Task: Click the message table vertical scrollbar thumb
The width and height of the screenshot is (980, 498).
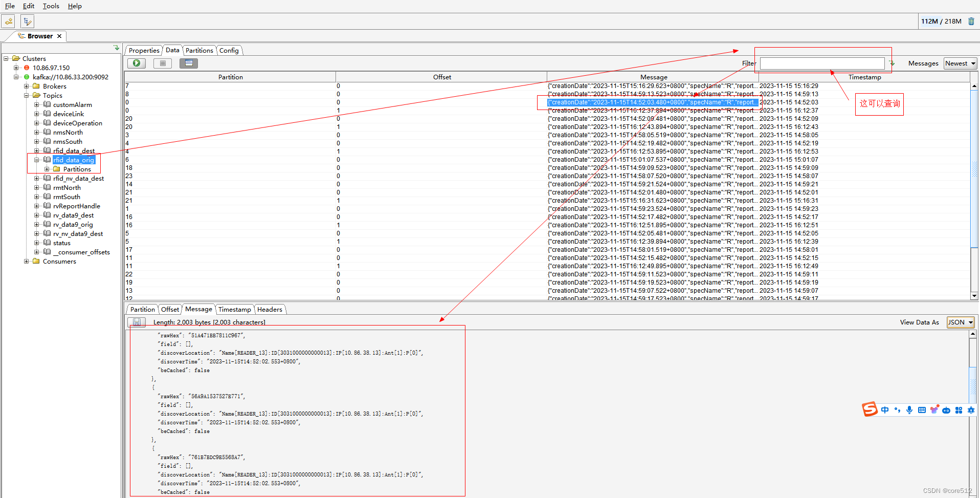Action: point(974,169)
